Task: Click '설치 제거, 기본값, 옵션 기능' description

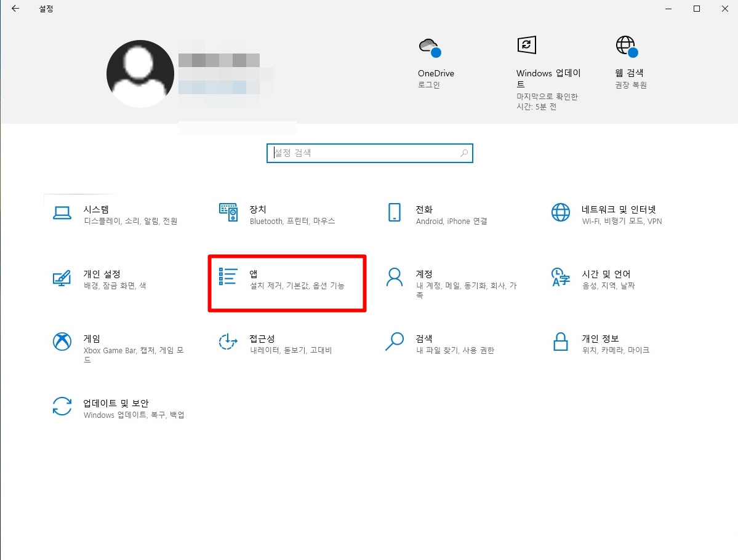Action: point(297,286)
